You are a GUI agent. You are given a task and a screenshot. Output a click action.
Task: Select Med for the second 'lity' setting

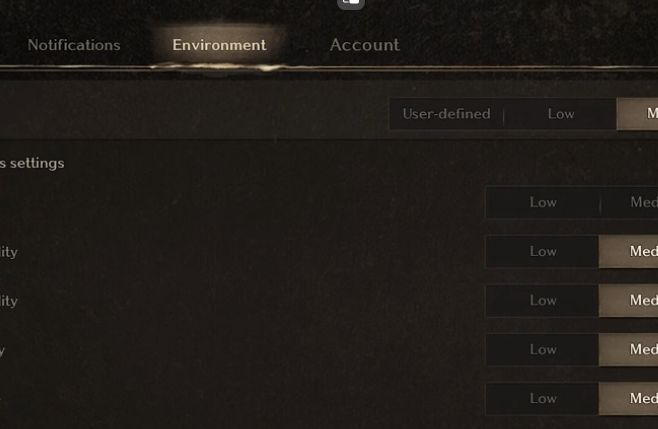(x=629, y=301)
